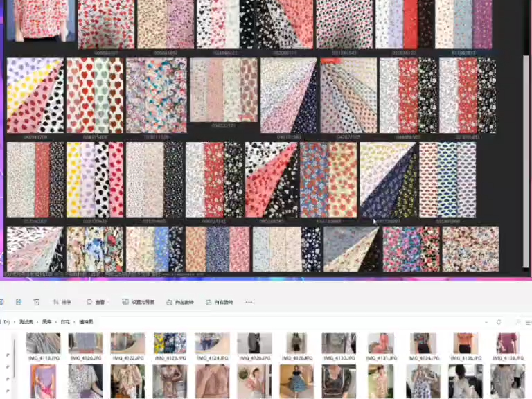Image resolution: width=532 pixels, height=399 pixels.
Task: Open purple-yellow-pink diagonal hearts fabric image
Action: coord(35,96)
